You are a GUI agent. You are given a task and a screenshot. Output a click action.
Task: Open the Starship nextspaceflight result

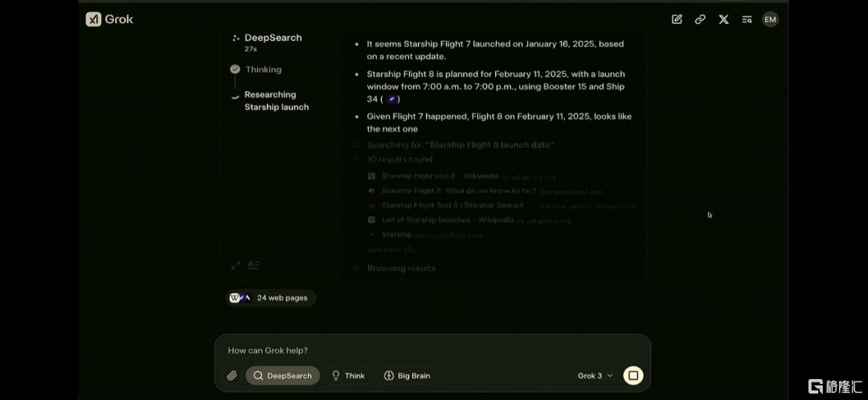coord(396,235)
